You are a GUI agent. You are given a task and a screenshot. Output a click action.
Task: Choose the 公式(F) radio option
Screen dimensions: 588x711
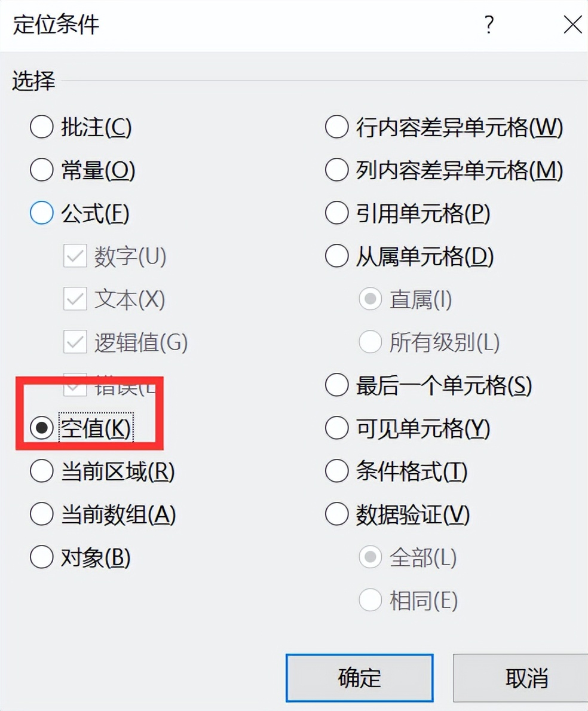(x=42, y=214)
